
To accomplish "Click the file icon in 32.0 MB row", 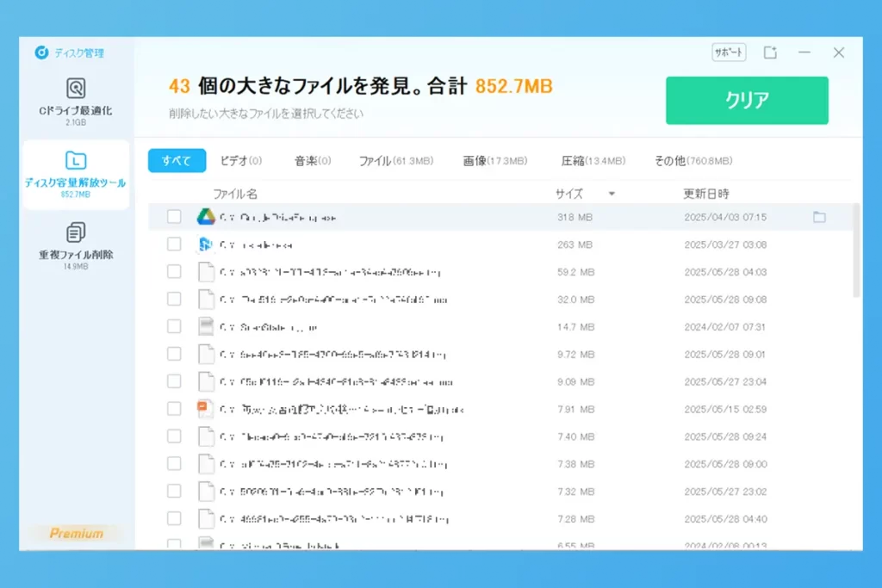I will pyautogui.click(x=206, y=299).
